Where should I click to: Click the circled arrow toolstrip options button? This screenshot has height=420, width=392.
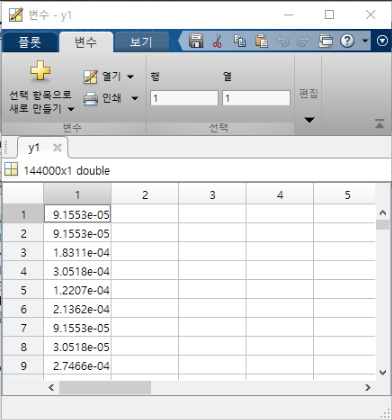pos(382,41)
